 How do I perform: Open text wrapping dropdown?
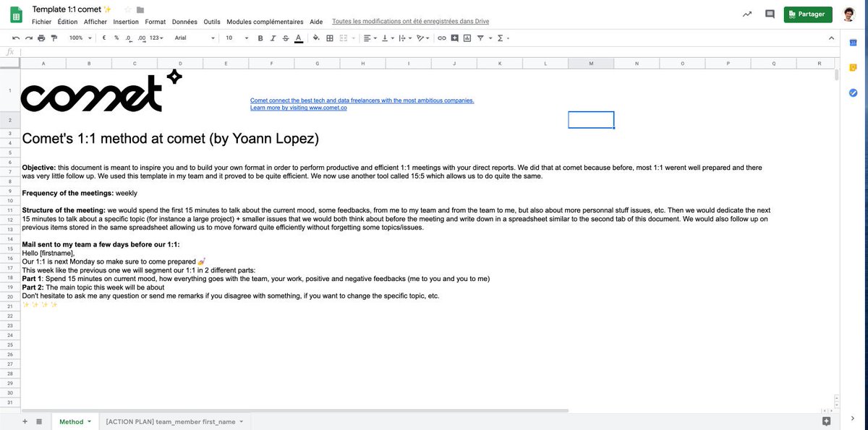pos(405,38)
